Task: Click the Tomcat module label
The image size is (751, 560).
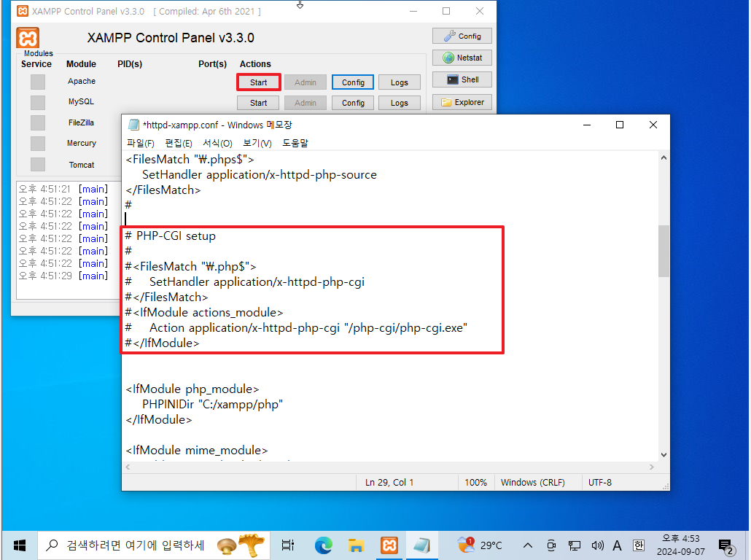Action: (x=82, y=165)
